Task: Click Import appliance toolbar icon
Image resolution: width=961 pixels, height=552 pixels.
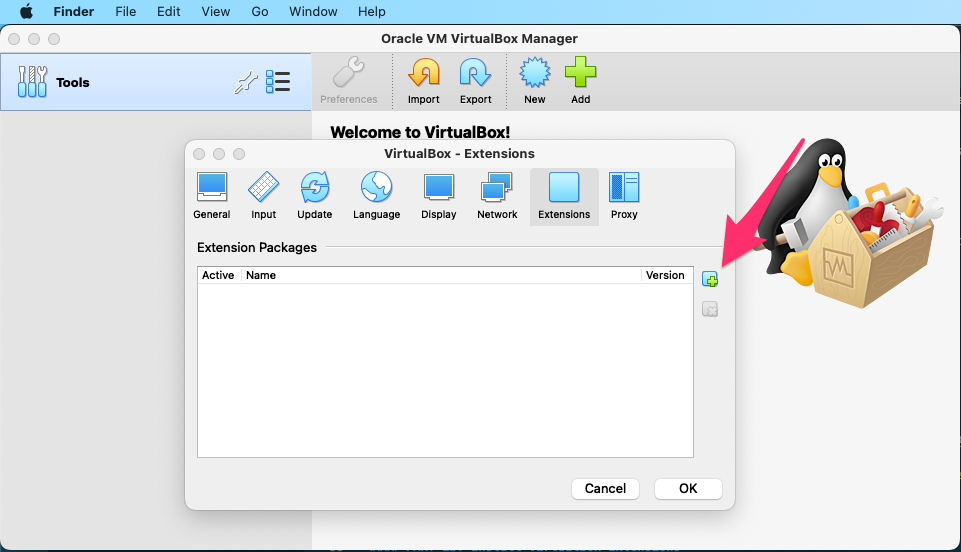Action: [x=424, y=81]
